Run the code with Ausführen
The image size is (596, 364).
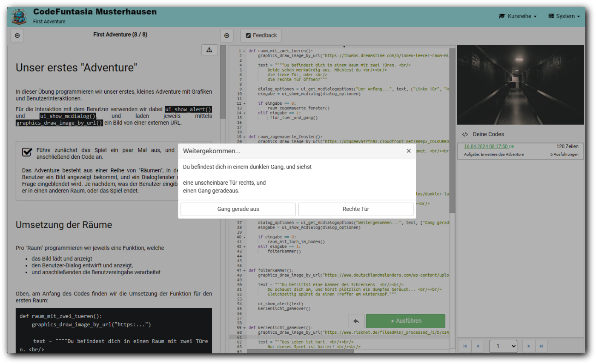405,321
